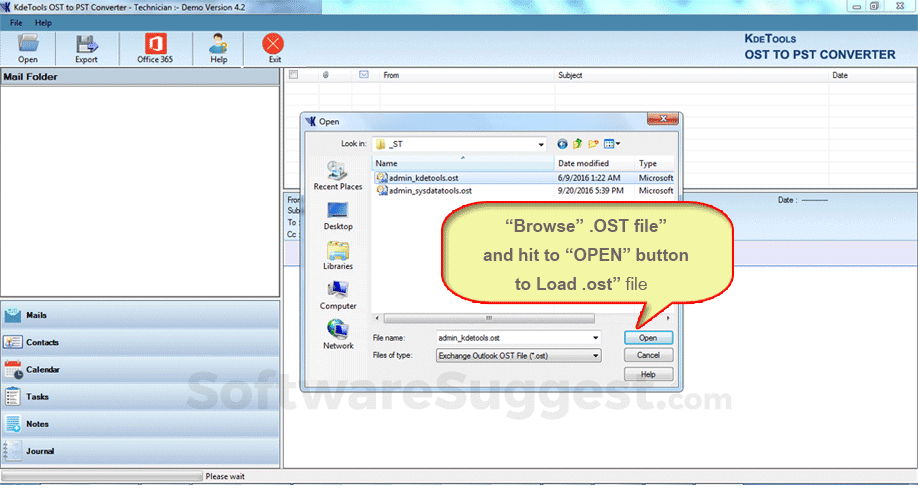Open Calendar section in sidebar
Screen dimensions: 918x489
(x=140, y=370)
